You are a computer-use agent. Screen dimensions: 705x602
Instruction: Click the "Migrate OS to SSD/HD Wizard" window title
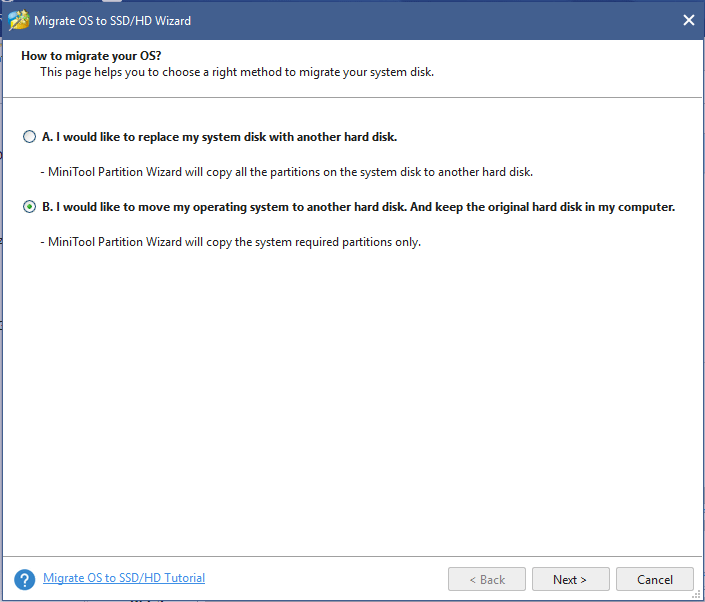click(x=113, y=20)
